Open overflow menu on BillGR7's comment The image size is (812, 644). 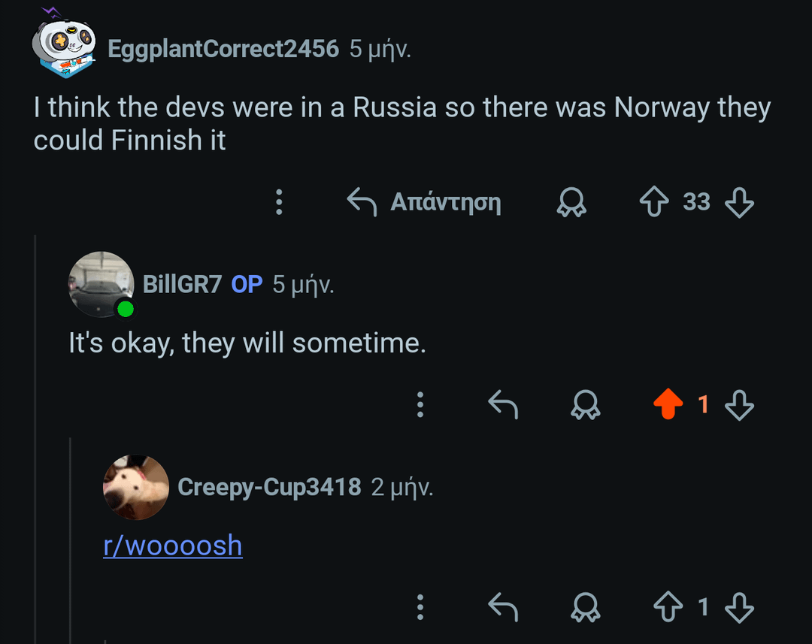(x=420, y=404)
